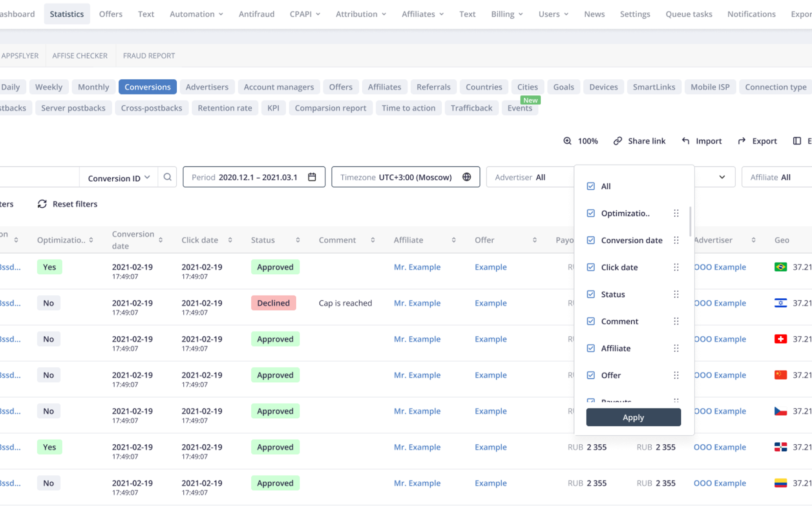Grab the drag handle beside Offer option

(676, 375)
